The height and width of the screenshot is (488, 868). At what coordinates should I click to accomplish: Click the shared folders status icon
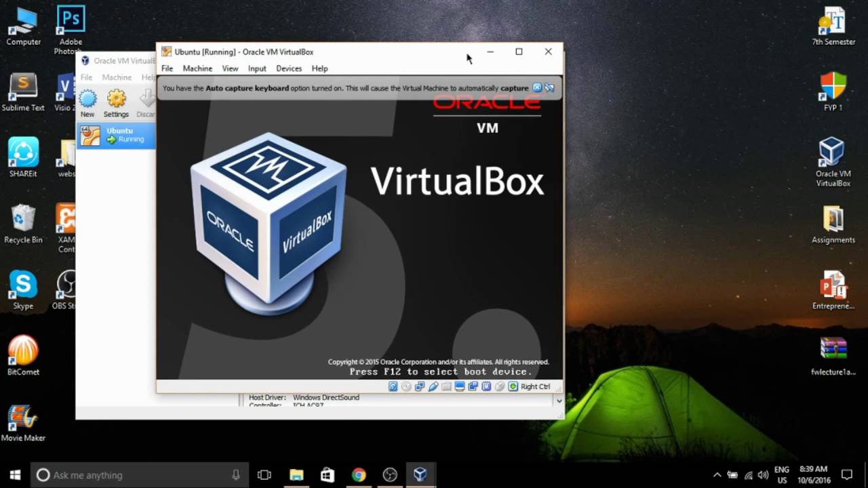[x=446, y=386]
